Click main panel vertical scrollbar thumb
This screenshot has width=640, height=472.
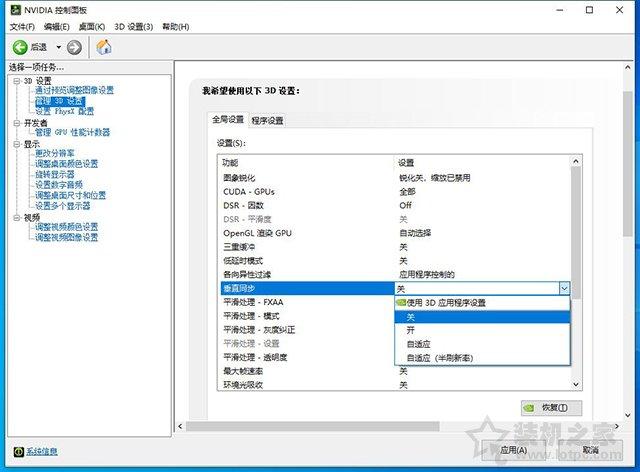pos(628,164)
